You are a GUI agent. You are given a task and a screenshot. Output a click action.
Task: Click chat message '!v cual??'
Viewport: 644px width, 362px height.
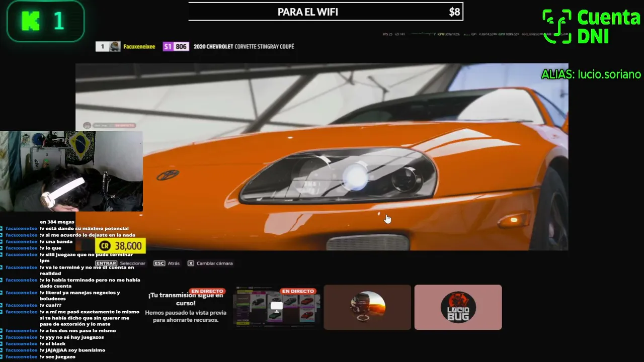pos(50,305)
